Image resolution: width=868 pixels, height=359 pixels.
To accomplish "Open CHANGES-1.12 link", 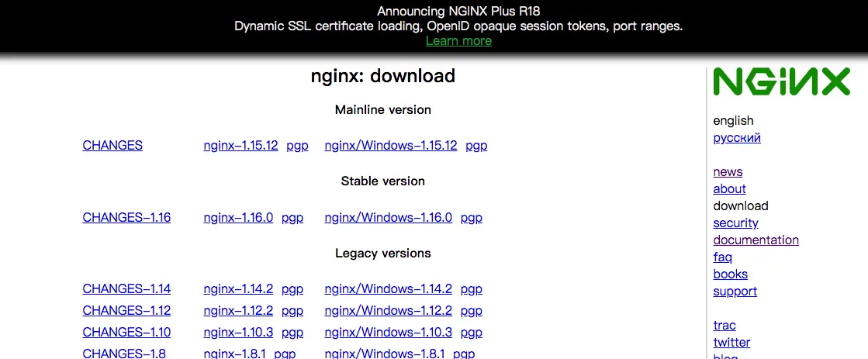I will (126, 310).
